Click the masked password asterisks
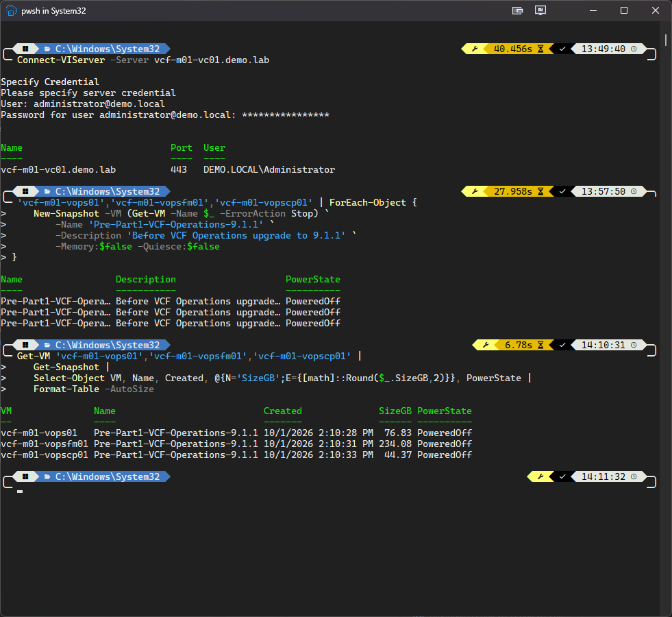 point(286,115)
